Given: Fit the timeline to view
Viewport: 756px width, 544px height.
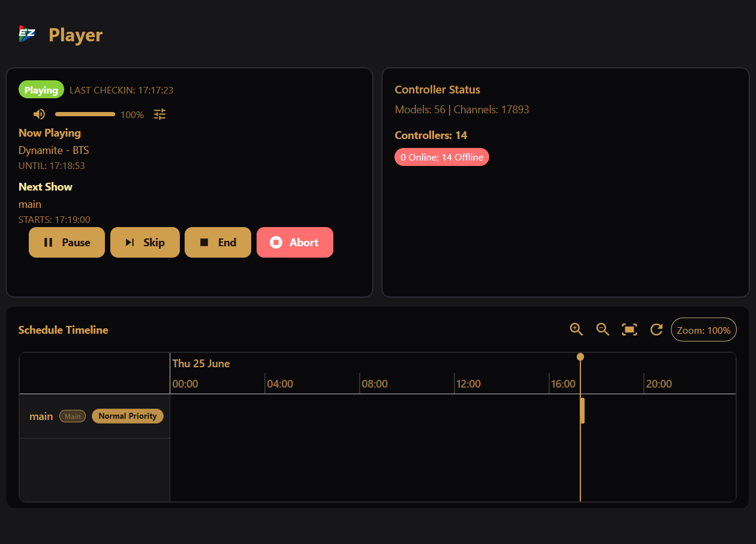Looking at the screenshot, I should [630, 329].
